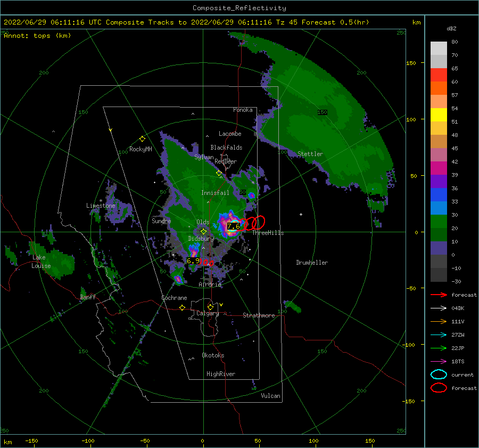Click the Okotoks city label
The image size is (479, 448).
[x=213, y=355]
